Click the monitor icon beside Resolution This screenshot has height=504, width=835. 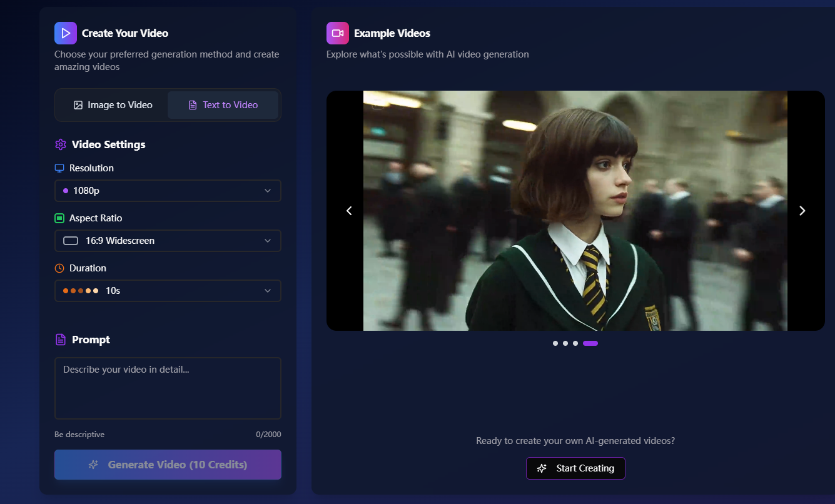[x=59, y=168]
